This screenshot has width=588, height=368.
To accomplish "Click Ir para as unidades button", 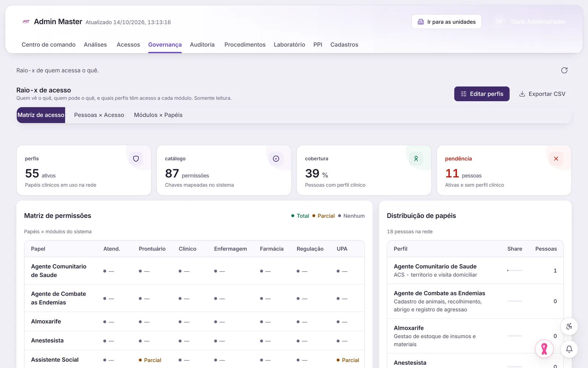I will (447, 22).
